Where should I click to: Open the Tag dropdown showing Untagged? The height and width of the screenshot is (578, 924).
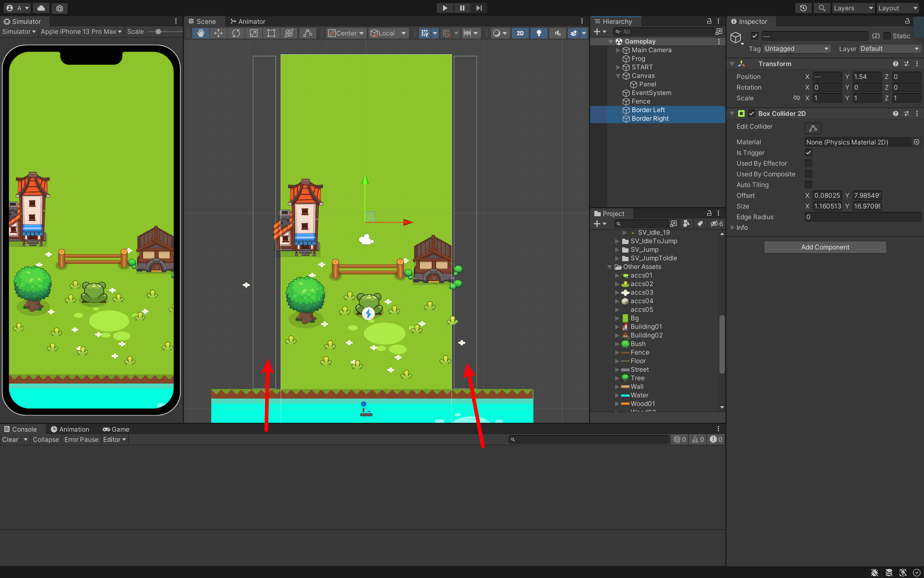coord(797,48)
